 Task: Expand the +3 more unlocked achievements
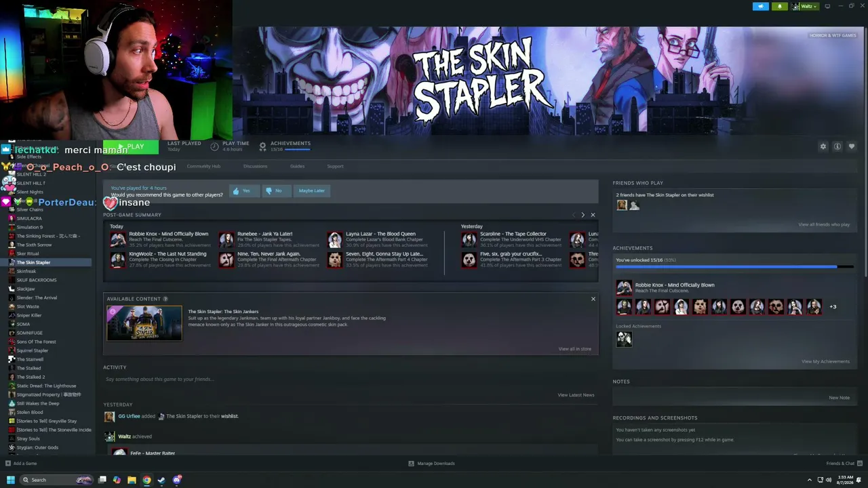coord(833,307)
